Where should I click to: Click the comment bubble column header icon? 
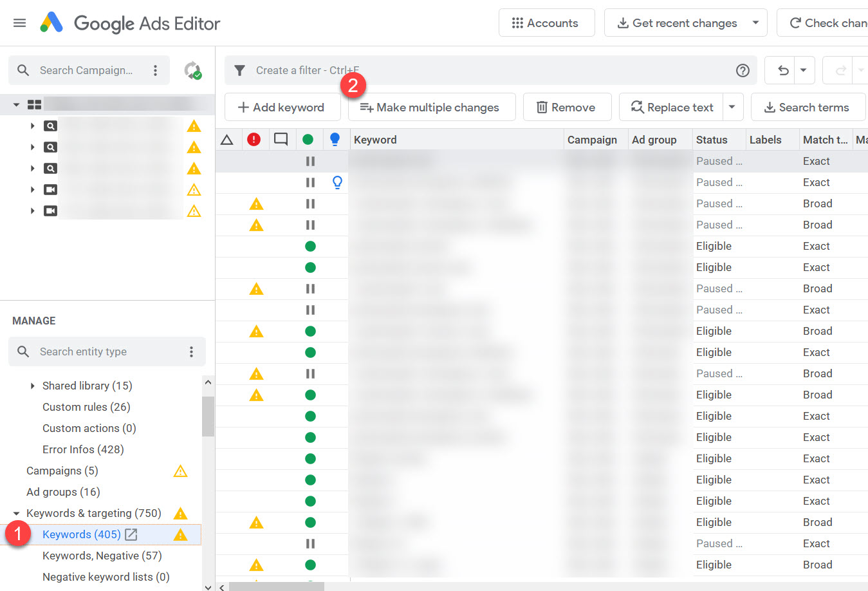coord(281,139)
